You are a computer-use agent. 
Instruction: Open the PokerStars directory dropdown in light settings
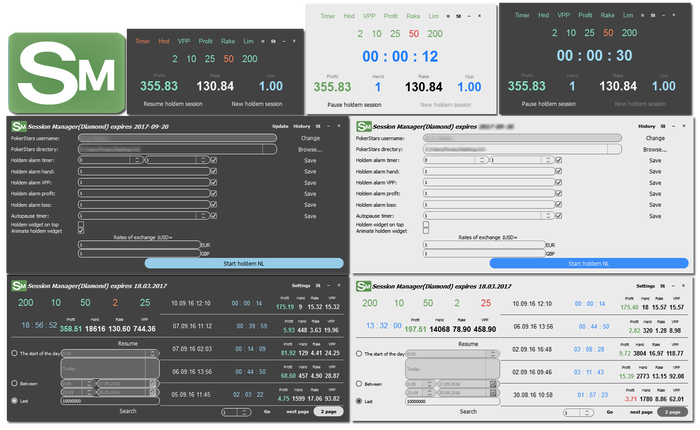tap(614, 149)
